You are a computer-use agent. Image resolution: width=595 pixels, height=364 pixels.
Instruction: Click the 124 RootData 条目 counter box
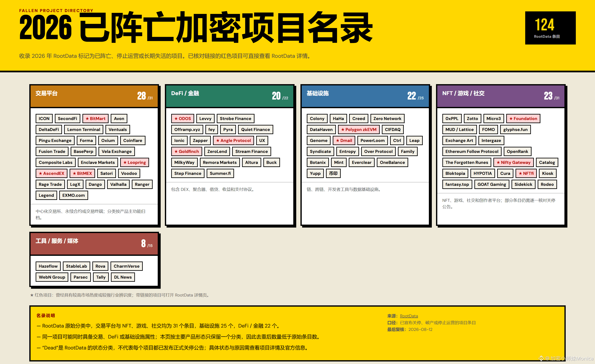point(550,28)
